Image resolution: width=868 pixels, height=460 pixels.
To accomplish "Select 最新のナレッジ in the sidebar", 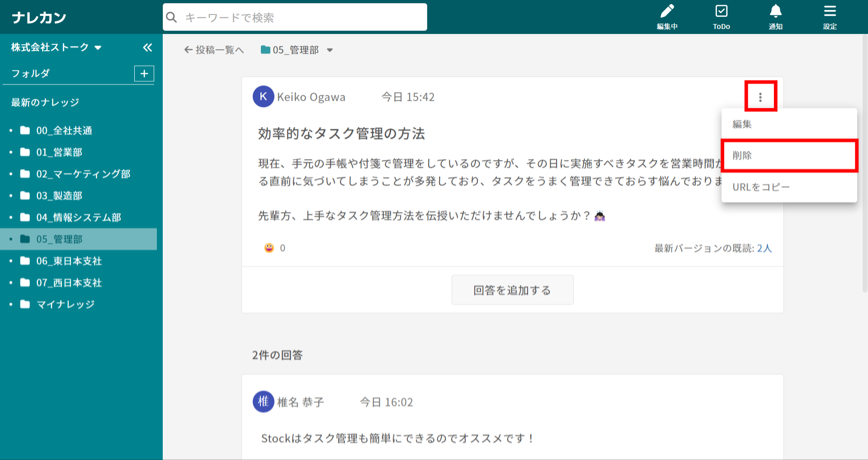I will point(45,103).
